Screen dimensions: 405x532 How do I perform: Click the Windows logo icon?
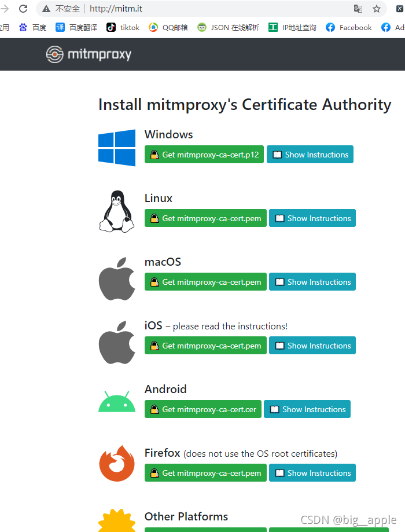point(117,148)
